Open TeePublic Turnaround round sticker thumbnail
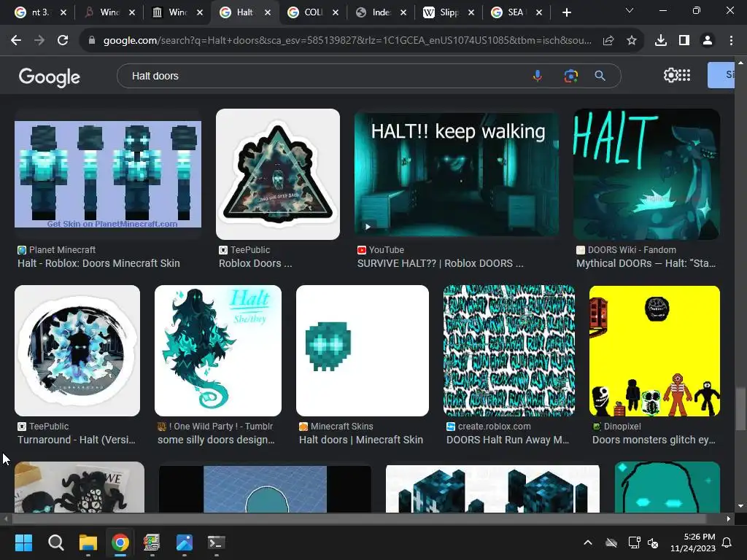Image resolution: width=747 pixels, height=560 pixels. coord(77,351)
